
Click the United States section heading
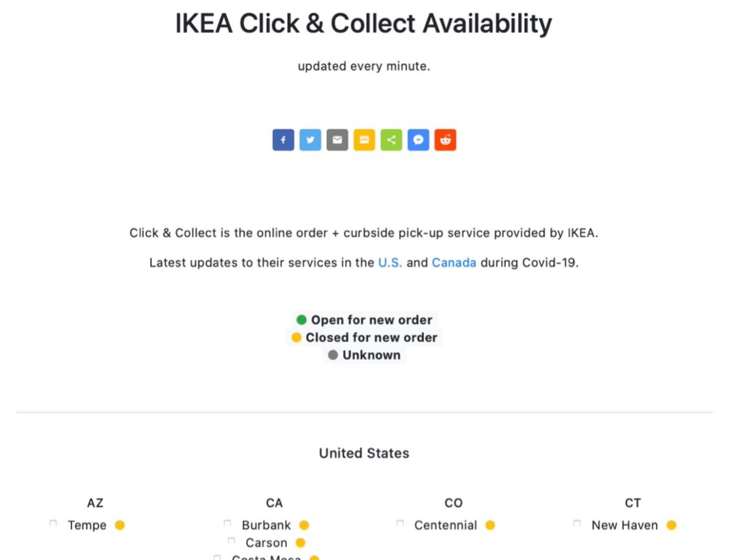tap(364, 453)
